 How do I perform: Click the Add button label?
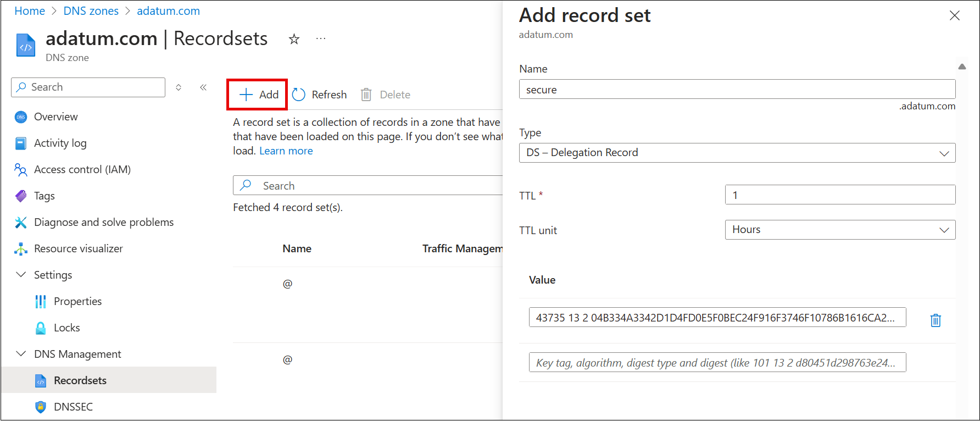point(269,95)
